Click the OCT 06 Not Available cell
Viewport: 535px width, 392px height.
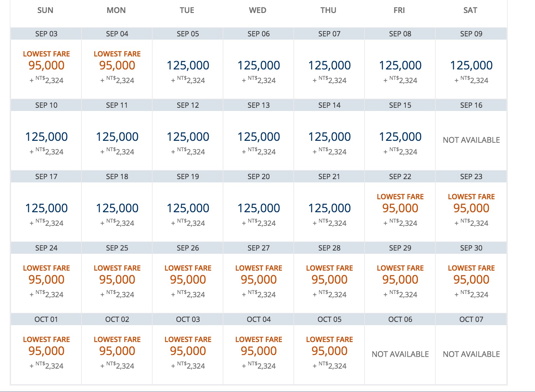(x=400, y=354)
